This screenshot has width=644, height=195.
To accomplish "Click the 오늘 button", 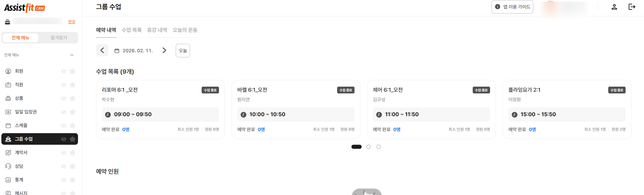I will 183,51.
